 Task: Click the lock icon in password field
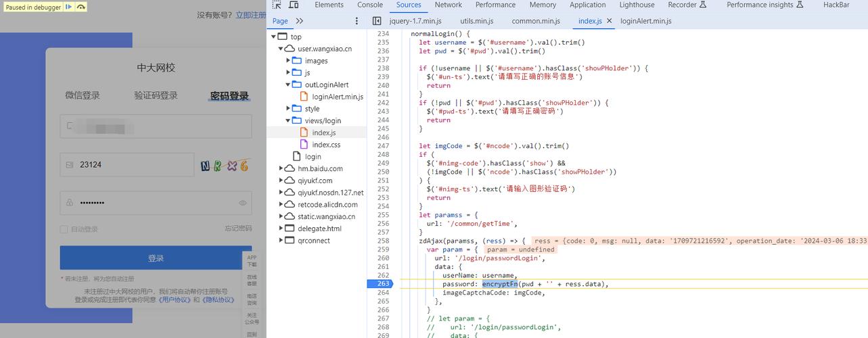[70, 203]
